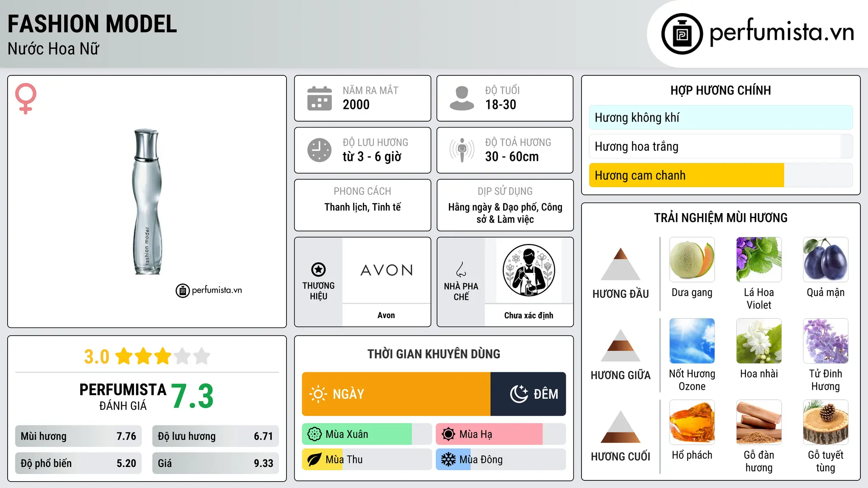The image size is (868, 488).
Task: Click the Hương cam chanh accord bar
Action: 721,175
